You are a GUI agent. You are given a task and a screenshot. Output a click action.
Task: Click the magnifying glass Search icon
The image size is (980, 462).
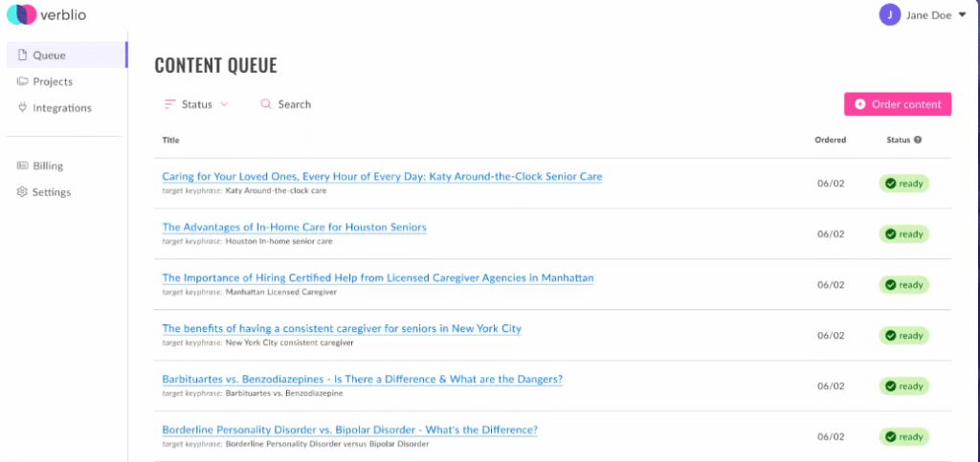(x=266, y=104)
